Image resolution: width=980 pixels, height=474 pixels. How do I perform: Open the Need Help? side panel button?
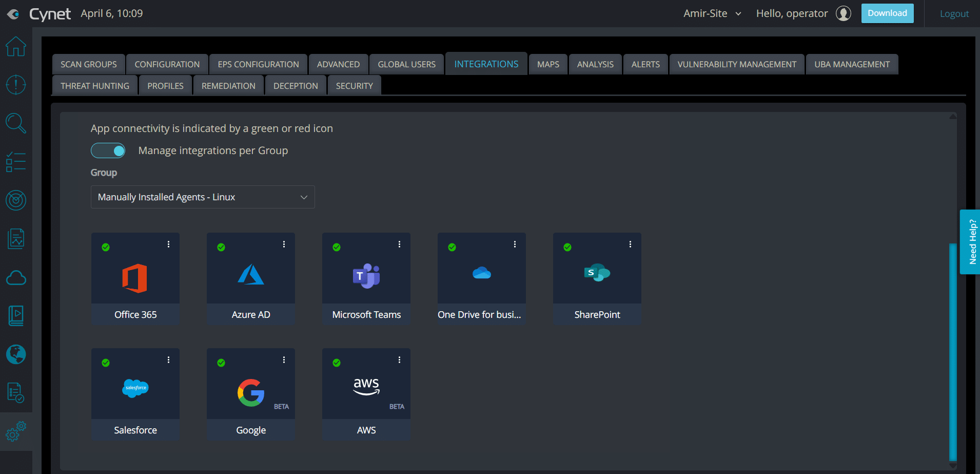coord(970,242)
